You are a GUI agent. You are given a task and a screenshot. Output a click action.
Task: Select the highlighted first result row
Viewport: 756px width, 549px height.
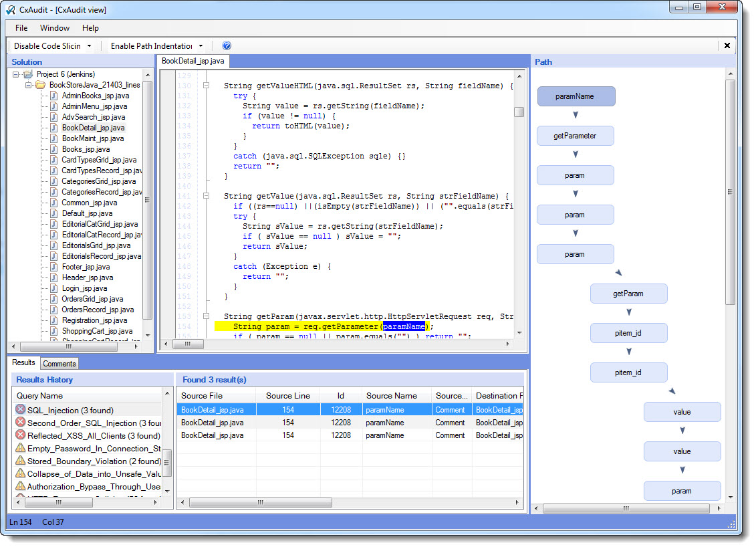350,410
